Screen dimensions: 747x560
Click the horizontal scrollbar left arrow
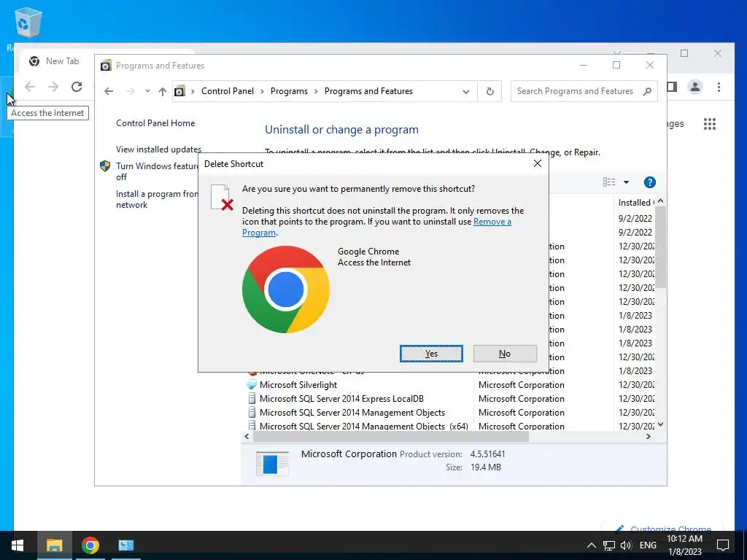[x=247, y=436]
